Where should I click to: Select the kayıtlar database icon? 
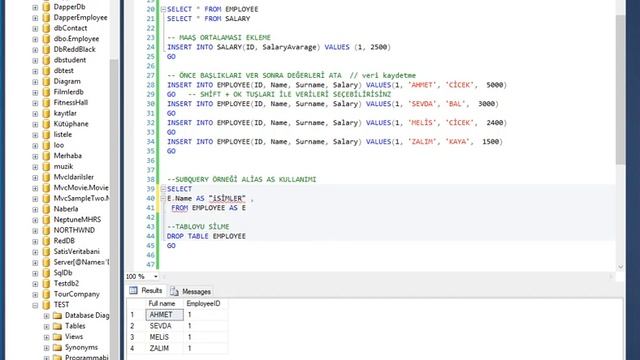pos(46,113)
